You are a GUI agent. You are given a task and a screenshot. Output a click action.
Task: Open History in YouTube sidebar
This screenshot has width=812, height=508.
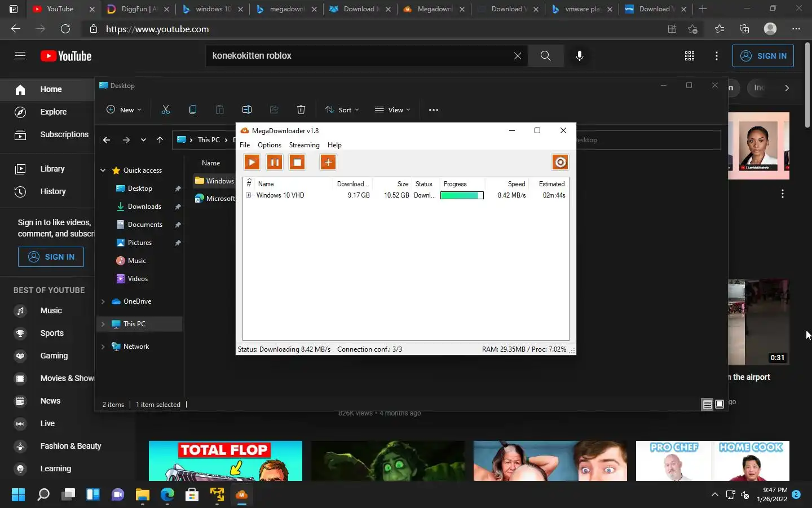point(47,191)
